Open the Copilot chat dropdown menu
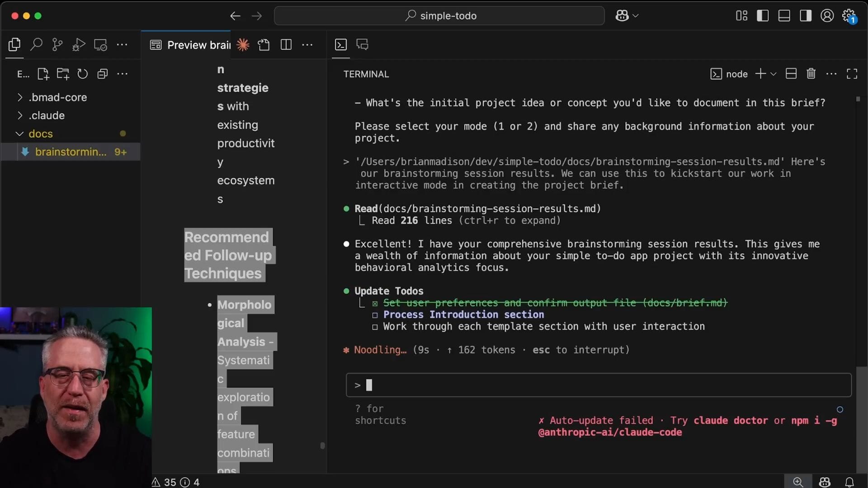This screenshot has width=868, height=488. 636,16
